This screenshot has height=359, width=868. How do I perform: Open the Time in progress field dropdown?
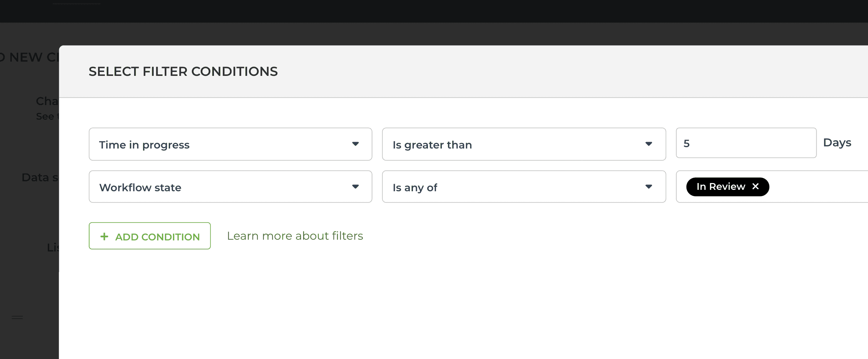(230, 144)
